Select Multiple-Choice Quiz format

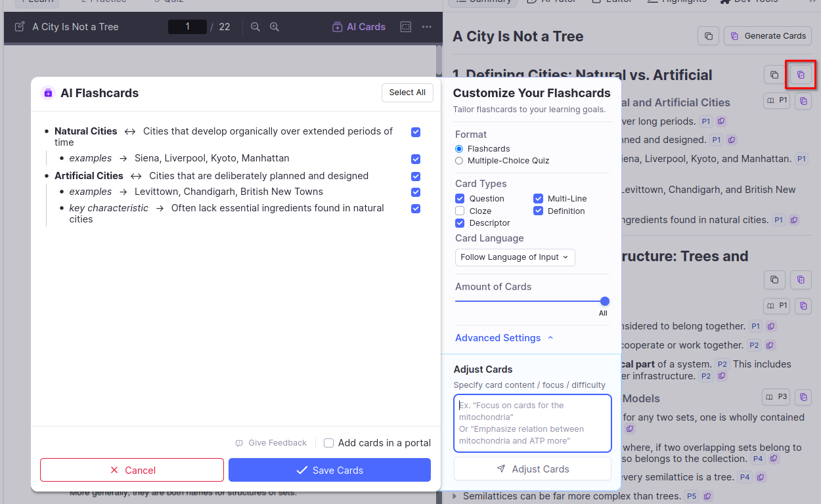[459, 161]
